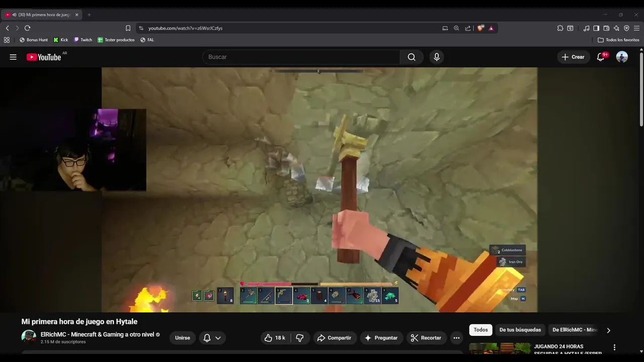Start voice search with microphone
This screenshot has width=644, height=362.
coord(437,57)
